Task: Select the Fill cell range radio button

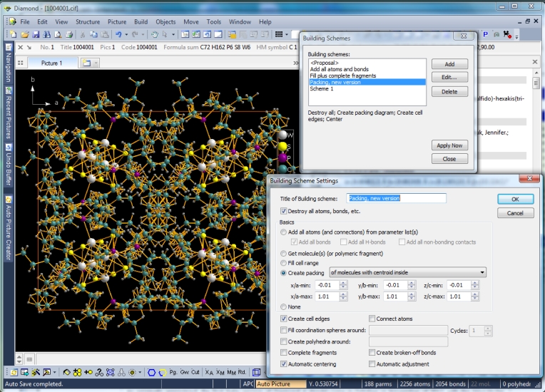Action: (x=285, y=263)
